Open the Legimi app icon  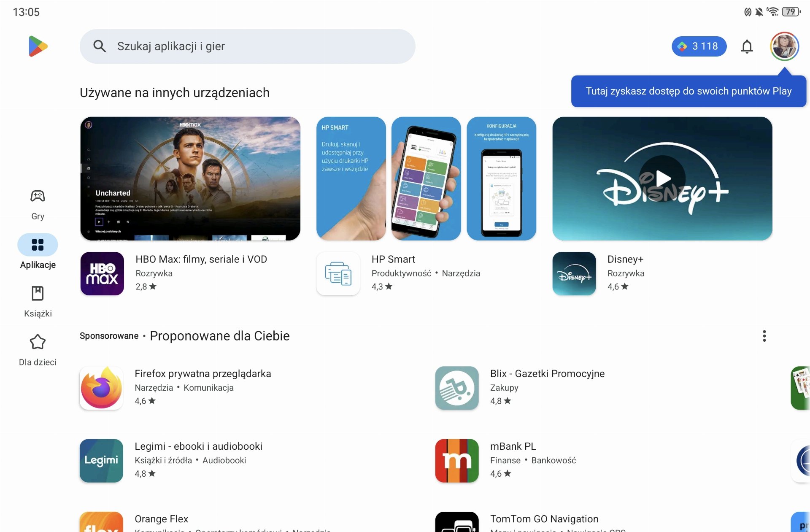coord(101,461)
